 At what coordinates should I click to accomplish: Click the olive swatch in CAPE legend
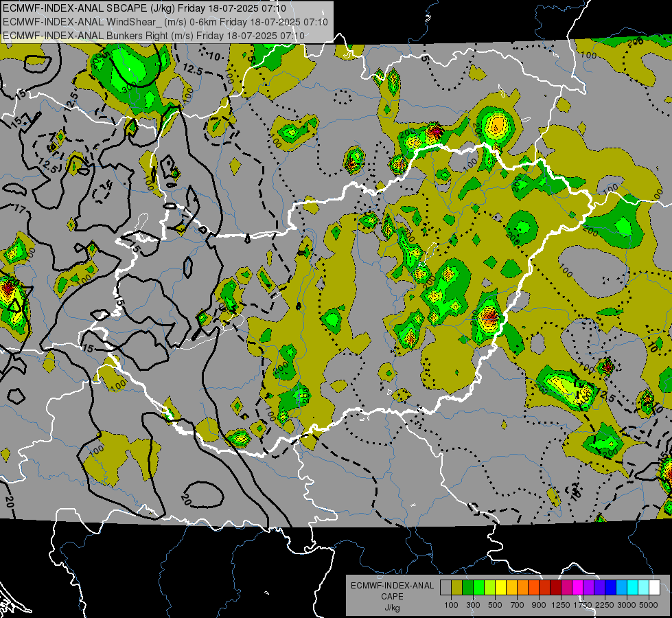pos(457,588)
